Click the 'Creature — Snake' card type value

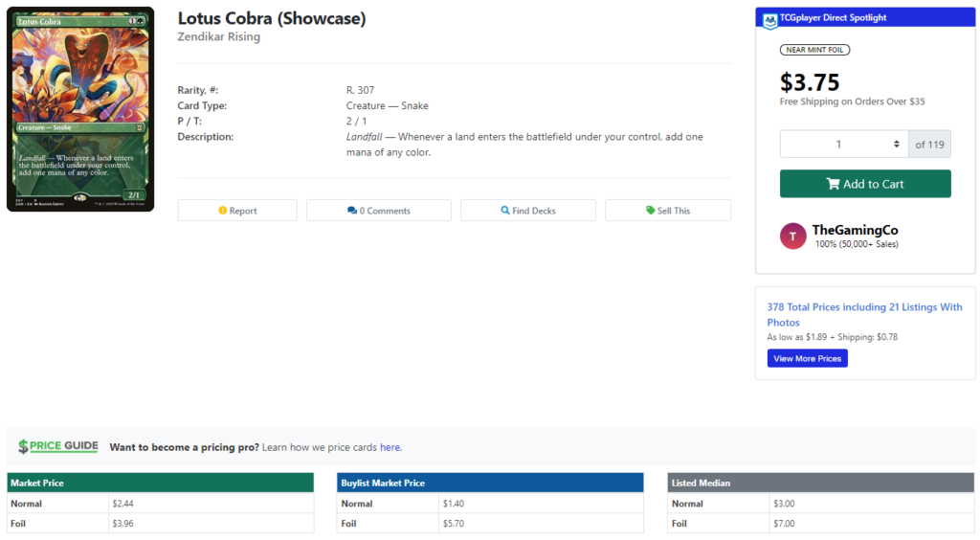click(388, 105)
